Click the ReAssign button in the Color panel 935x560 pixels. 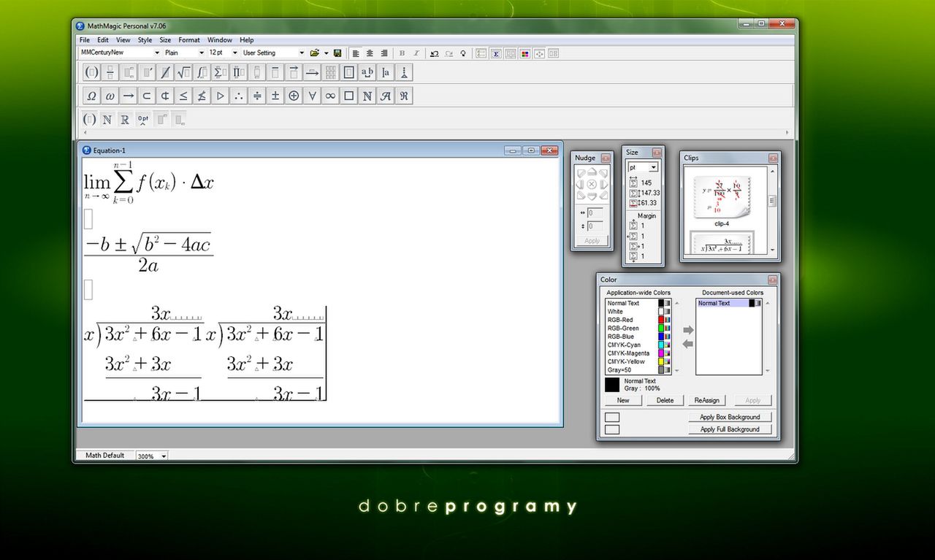click(706, 400)
